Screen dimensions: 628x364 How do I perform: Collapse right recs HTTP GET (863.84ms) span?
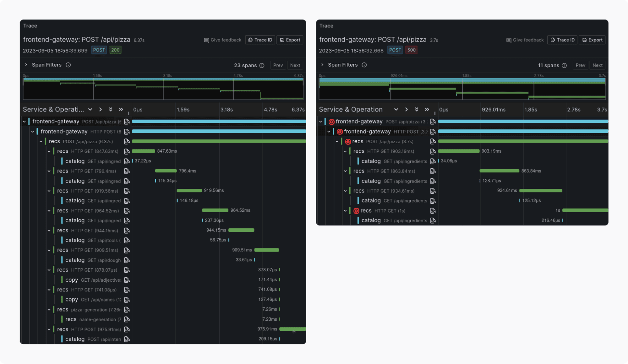(x=345, y=171)
